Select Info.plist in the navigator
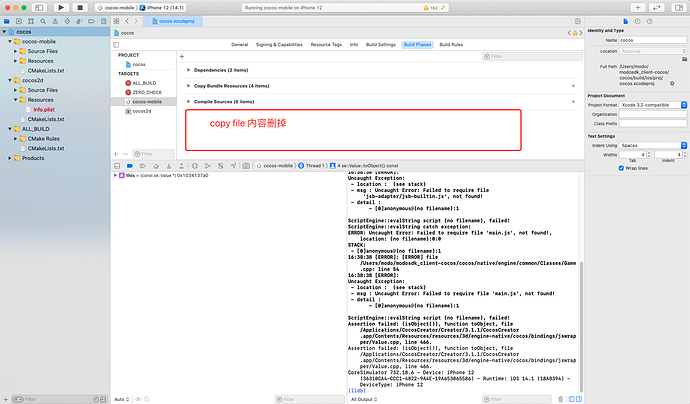The image size is (690, 404). coord(44,110)
